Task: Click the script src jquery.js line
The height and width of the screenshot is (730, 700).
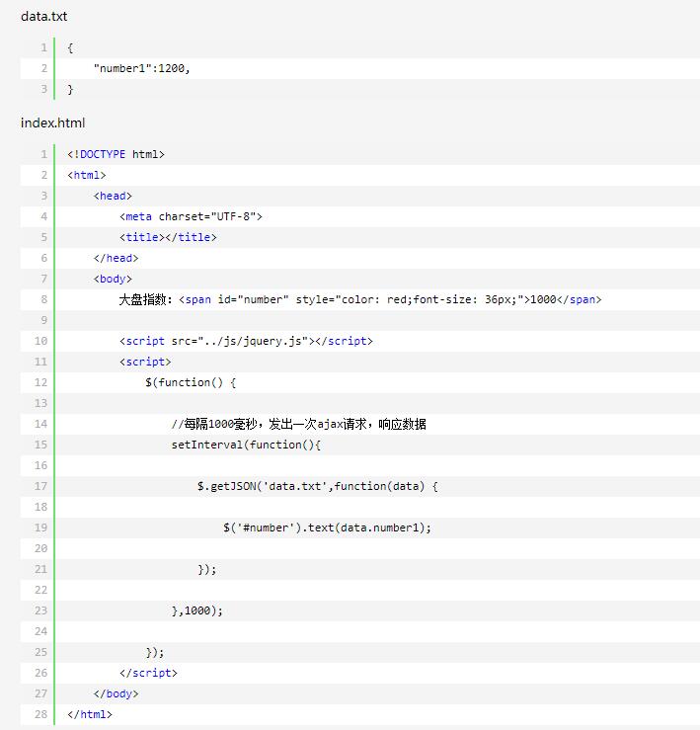Action: pos(246,341)
